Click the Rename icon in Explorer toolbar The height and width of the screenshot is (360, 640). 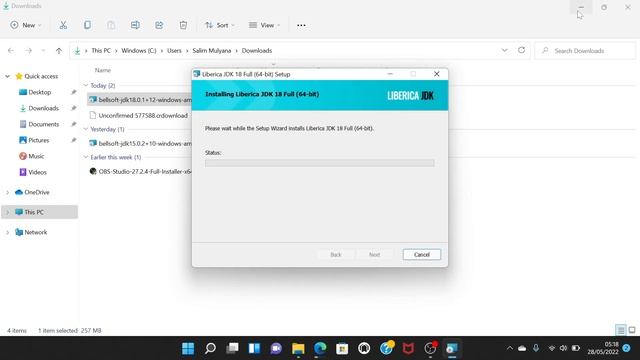[x=135, y=25]
